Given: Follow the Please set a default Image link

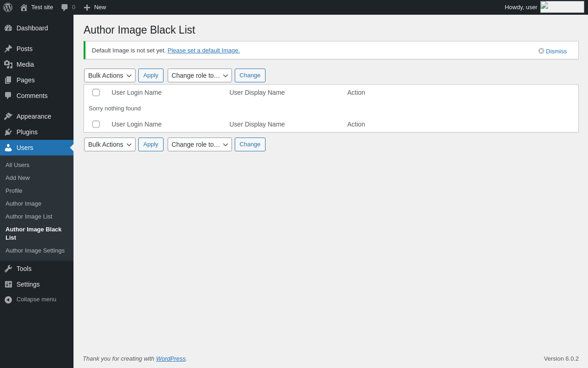Looking at the screenshot, I should 204,51.
